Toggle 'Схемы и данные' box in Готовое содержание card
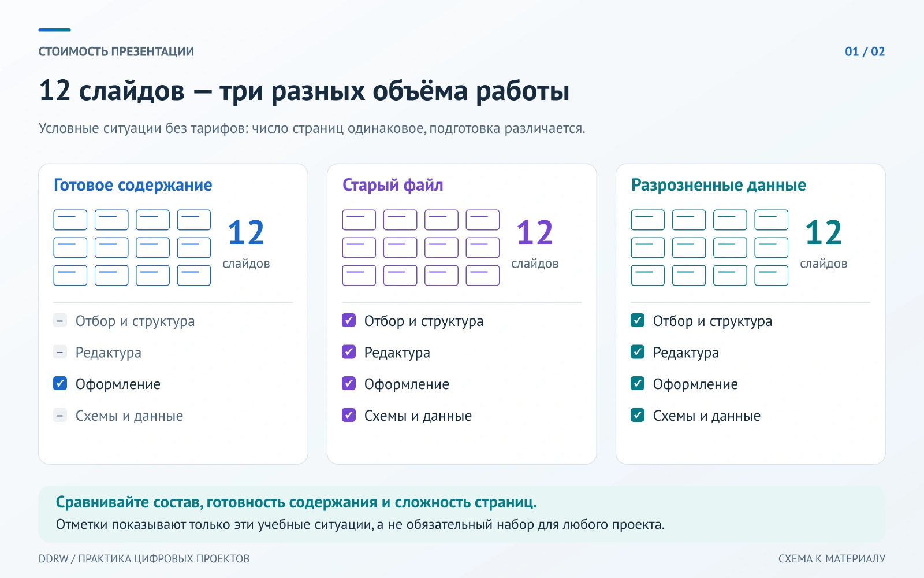This screenshot has width=924, height=578. tap(60, 415)
